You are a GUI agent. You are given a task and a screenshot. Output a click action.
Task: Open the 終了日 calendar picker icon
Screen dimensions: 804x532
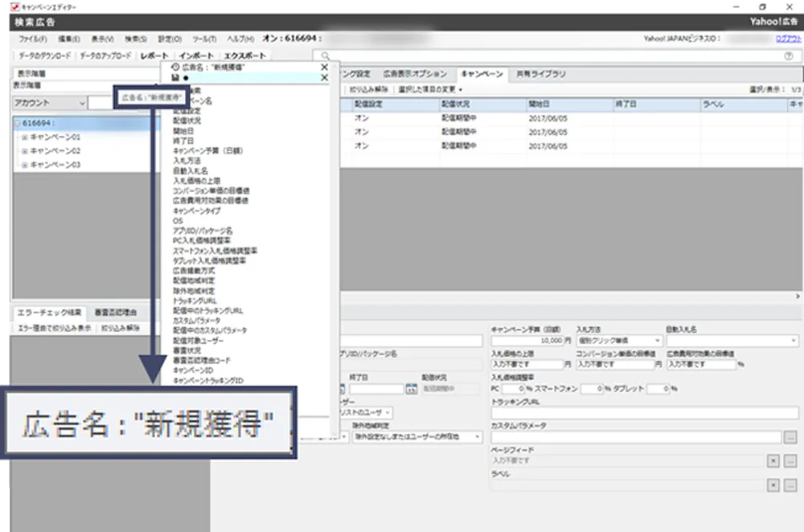[x=411, y=389]
